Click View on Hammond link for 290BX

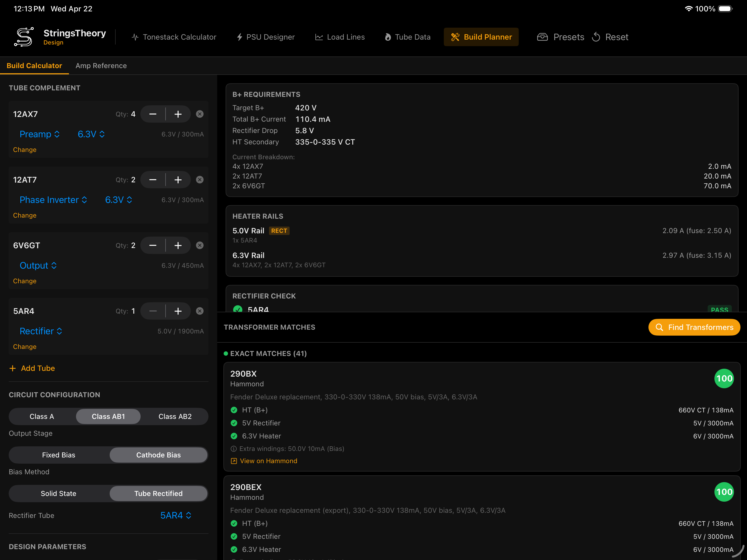point(264,461)
